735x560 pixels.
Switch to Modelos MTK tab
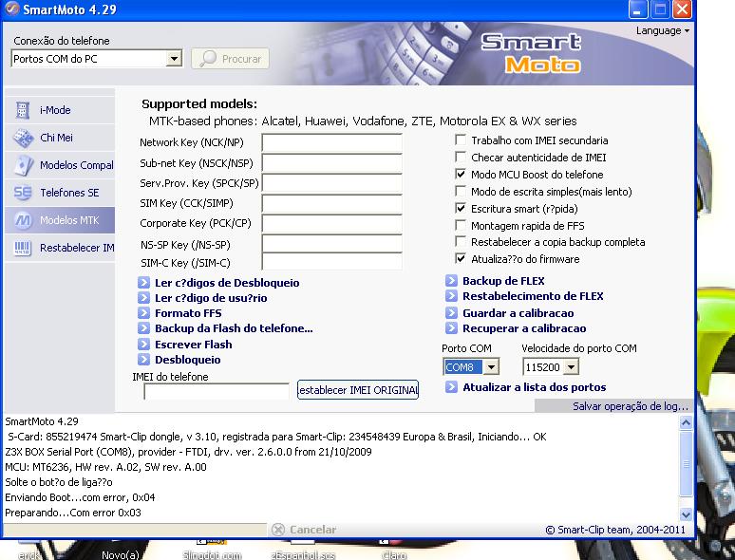(60, 220)
